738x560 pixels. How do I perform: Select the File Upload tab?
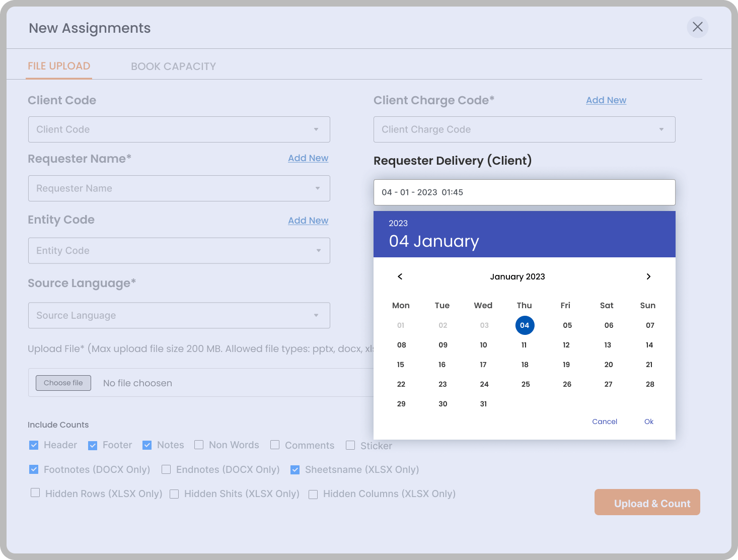[x=59, y=66]
